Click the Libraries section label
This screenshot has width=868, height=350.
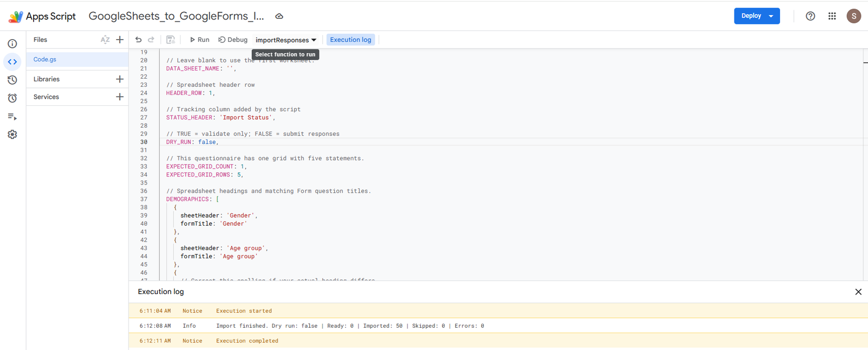click(47, 79)
